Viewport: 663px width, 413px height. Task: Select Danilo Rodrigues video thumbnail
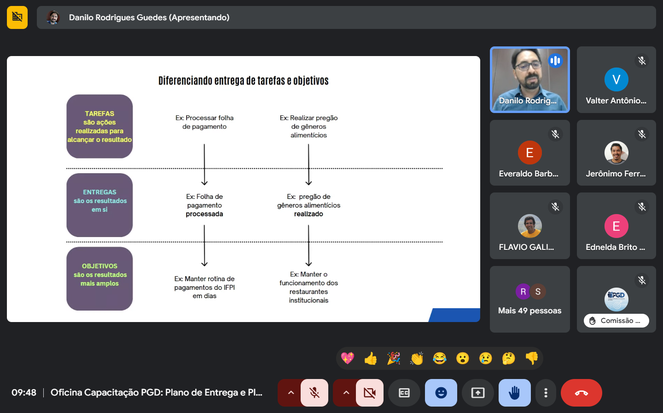tap(529, 80)
